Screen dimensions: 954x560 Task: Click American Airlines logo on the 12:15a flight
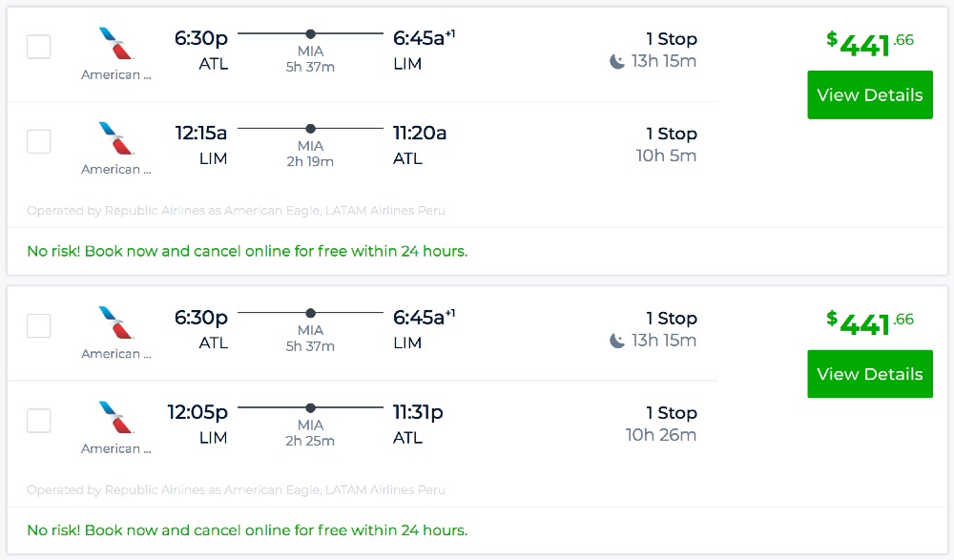click(116, 138)
